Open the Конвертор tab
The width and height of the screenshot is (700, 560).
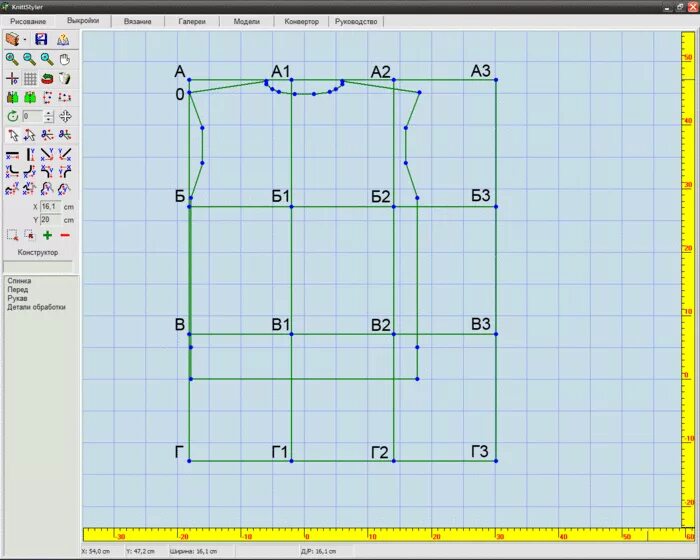[x=301, y=21]
